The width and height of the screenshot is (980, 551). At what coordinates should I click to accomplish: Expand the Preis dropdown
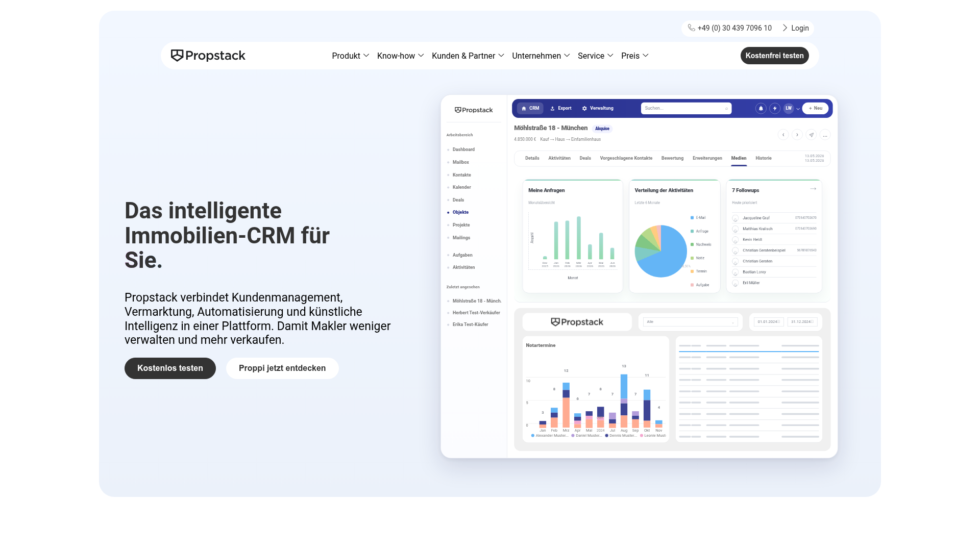(635, 56)
